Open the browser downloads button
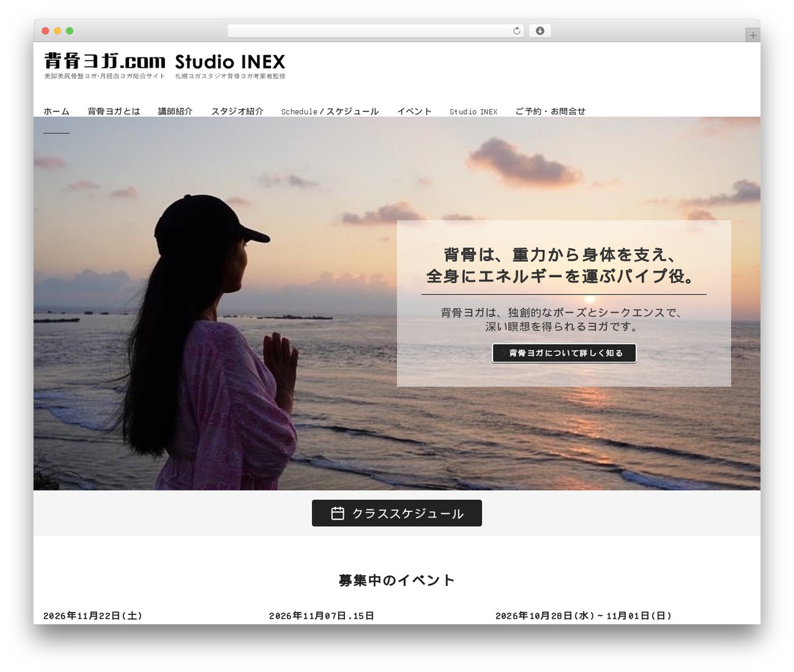 [540, 31]
